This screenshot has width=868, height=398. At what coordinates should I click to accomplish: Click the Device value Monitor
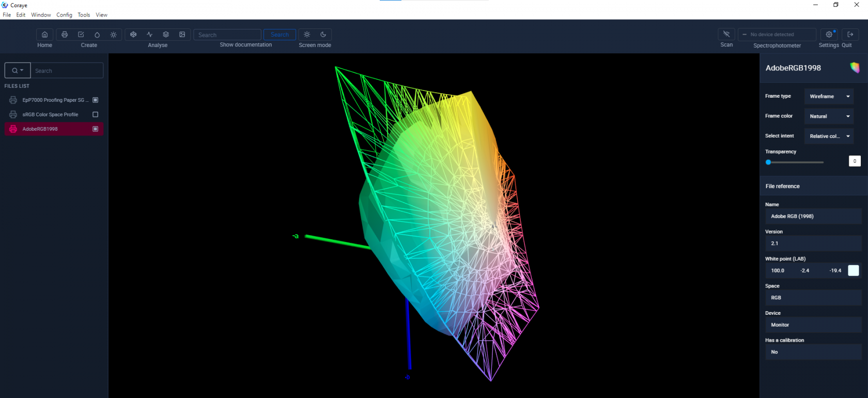point(813,325)
